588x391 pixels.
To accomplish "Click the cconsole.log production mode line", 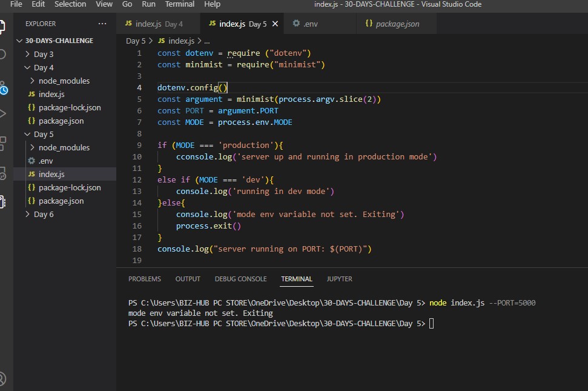I will [306, 157].
